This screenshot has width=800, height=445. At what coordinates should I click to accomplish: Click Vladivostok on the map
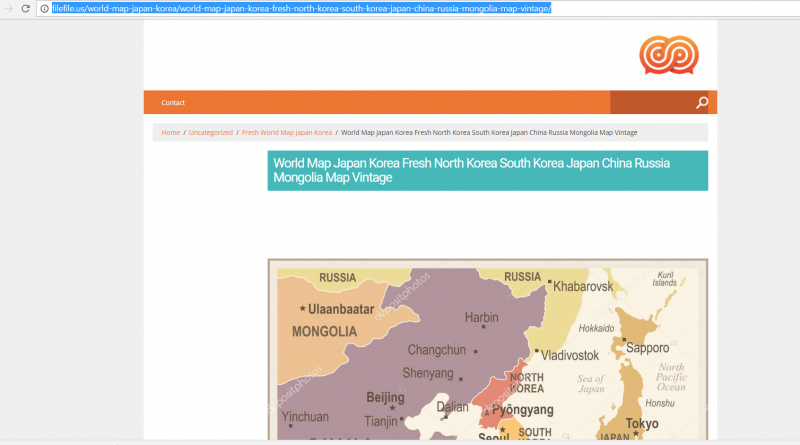pos(570,354)
